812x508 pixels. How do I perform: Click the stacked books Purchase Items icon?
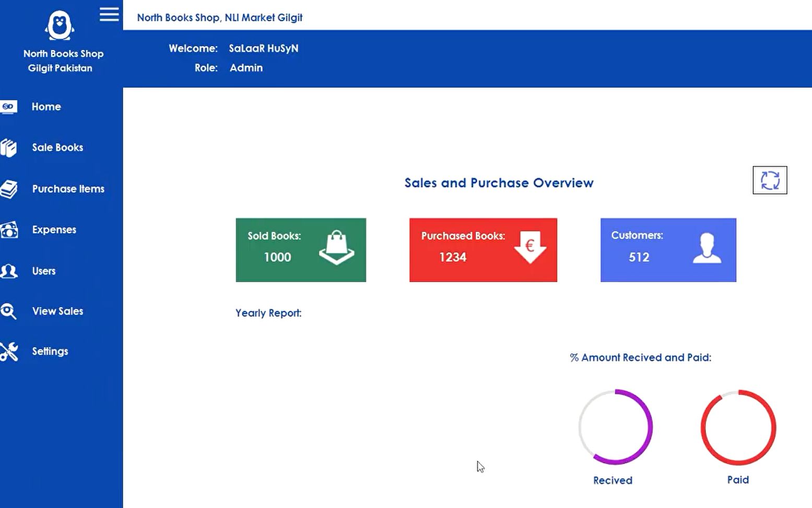tap(8, 189)
